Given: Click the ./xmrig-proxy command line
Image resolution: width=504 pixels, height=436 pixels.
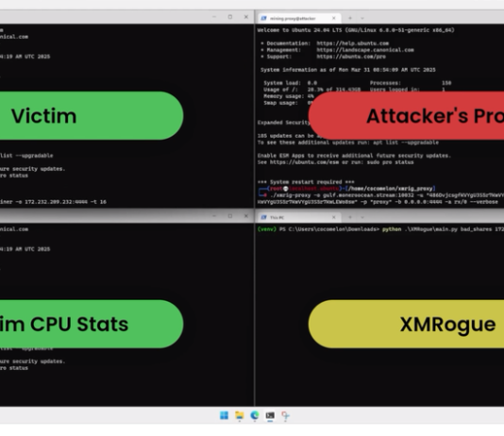Looking at the screenshot, I should [387, 195].
